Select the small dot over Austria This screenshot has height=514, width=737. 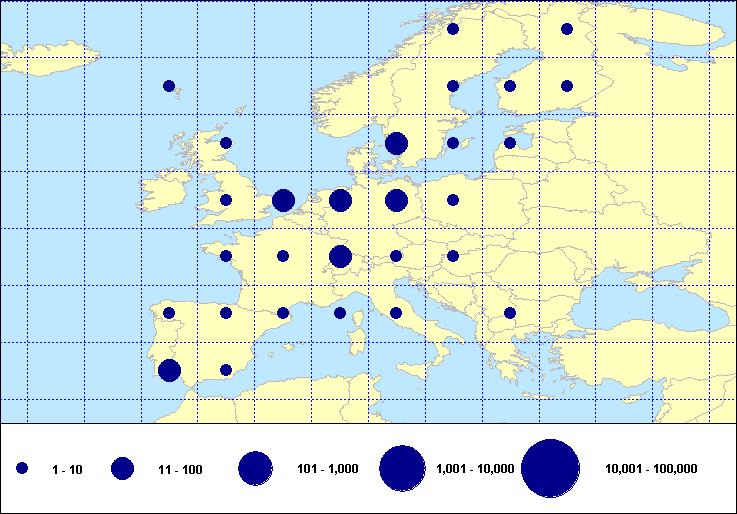pos(396,256)
